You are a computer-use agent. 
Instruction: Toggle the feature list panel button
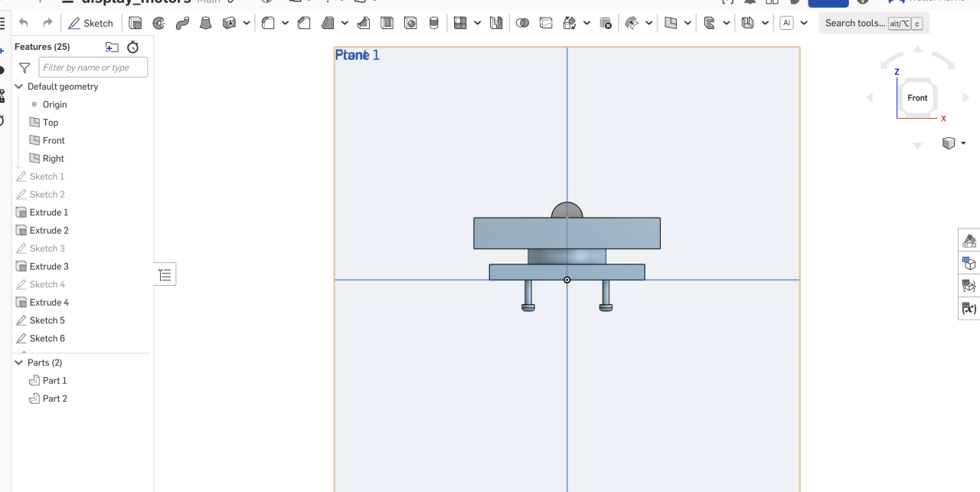click(165, 274)
